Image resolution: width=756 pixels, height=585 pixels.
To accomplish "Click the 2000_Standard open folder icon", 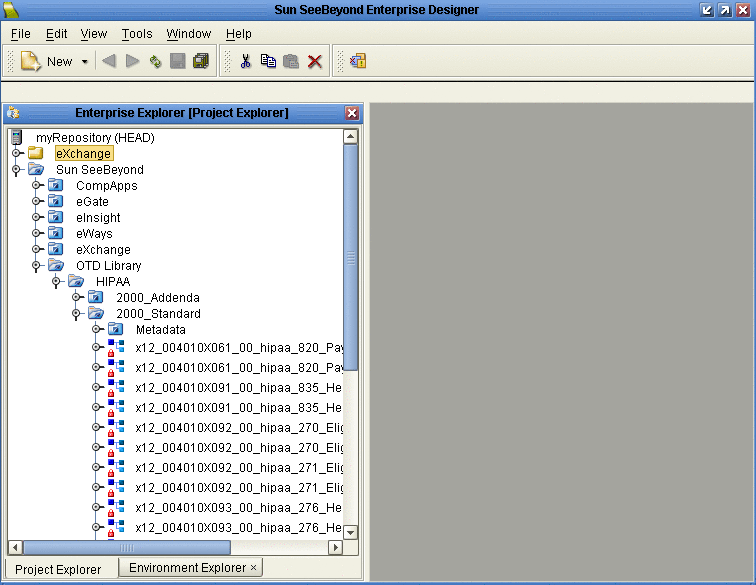I will (96, 313).
